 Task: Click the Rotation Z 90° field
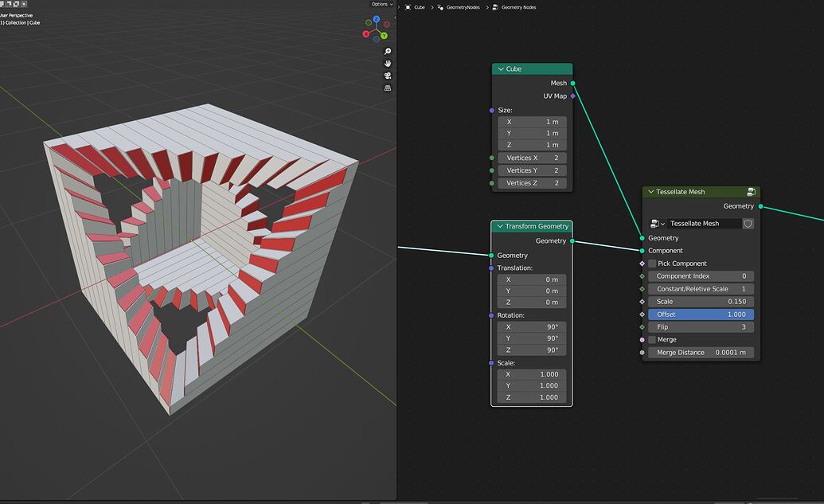(532, 350)
